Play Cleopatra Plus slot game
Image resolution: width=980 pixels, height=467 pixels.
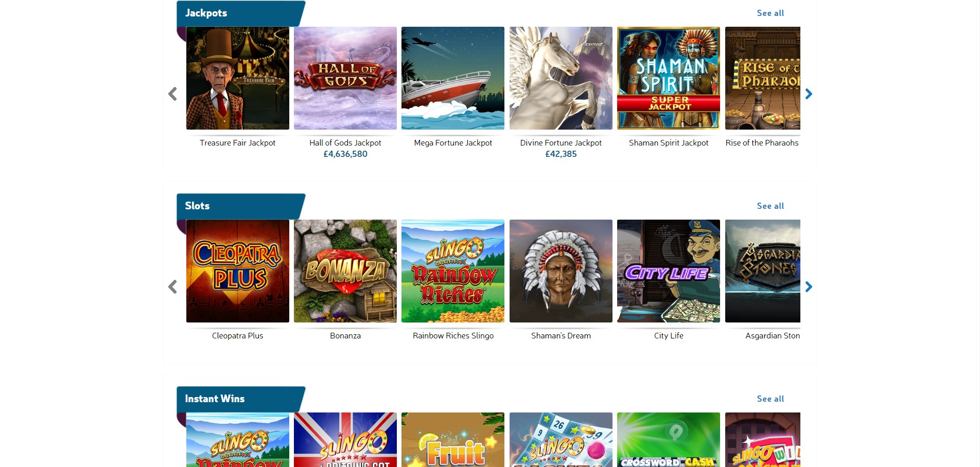[237, 271]
